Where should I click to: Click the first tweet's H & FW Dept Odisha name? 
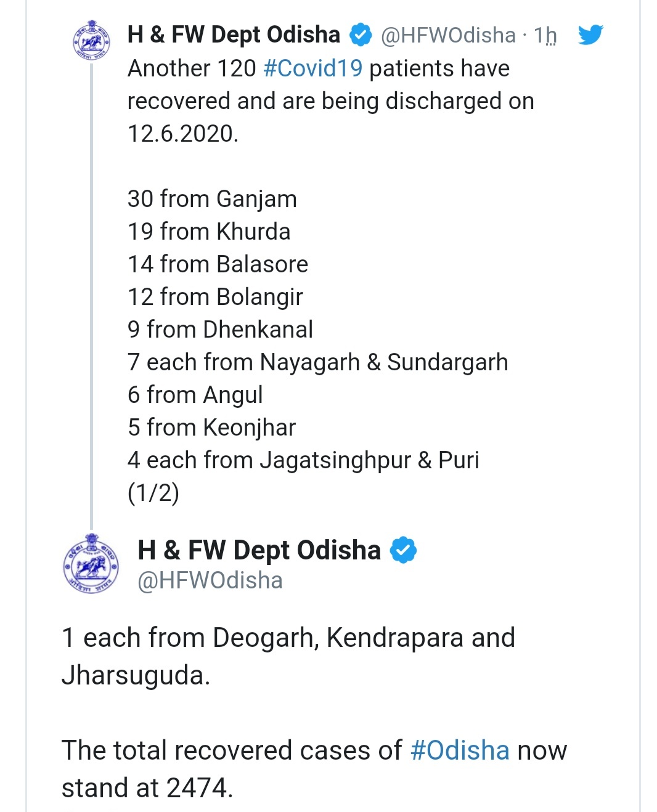(x=234, y=35)
